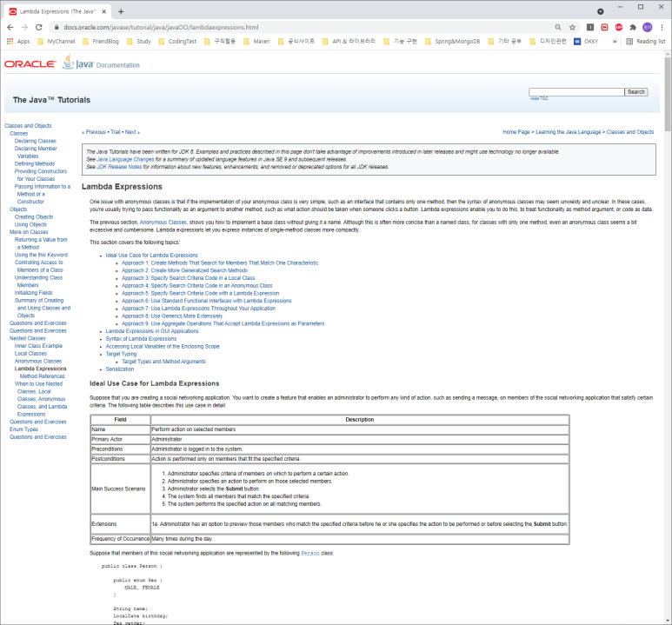The image size is (672, 625).
Task: Jump to Approach 9 Aggregate Operations topic
Action: point(223,323)
